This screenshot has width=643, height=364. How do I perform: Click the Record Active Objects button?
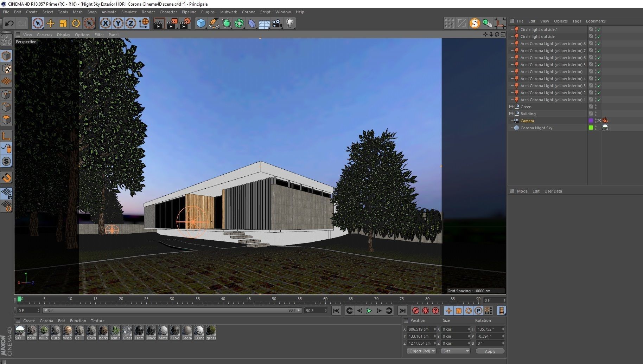[416, 311]
